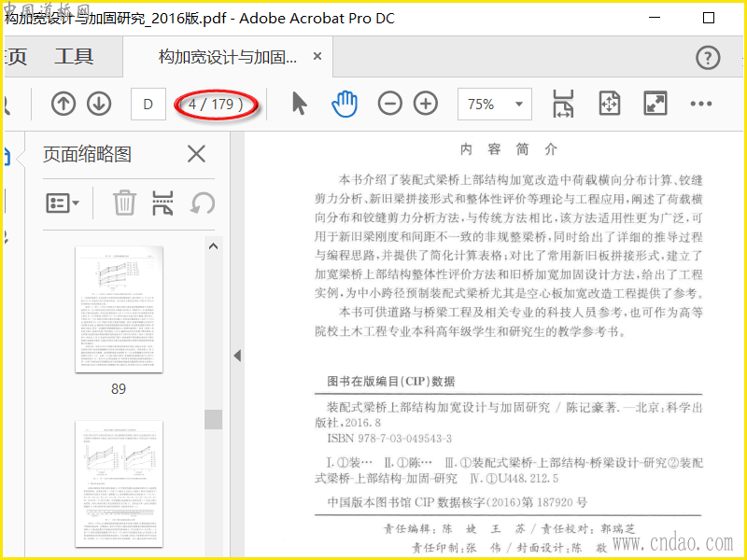Open the Help question mark icon

click(708, 58)
